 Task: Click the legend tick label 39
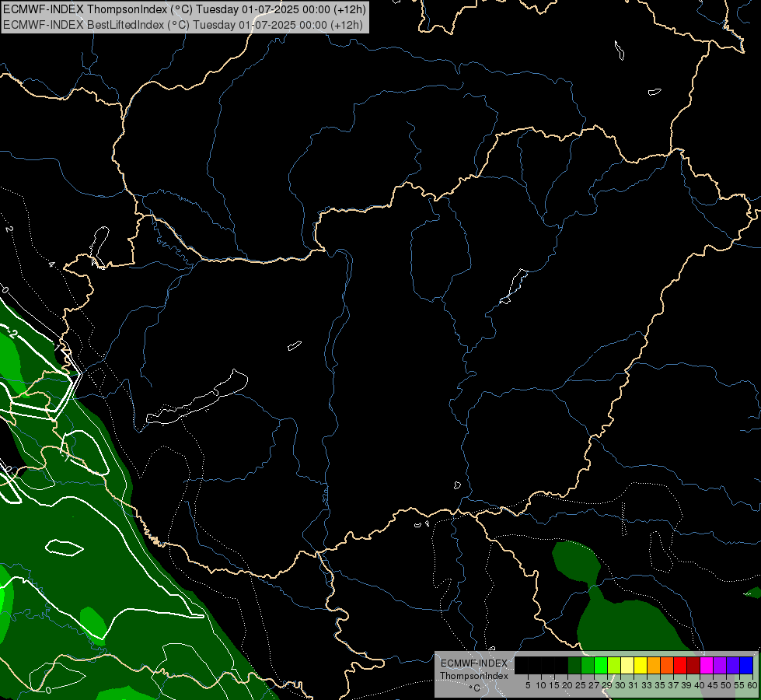(x=686, y=685)
